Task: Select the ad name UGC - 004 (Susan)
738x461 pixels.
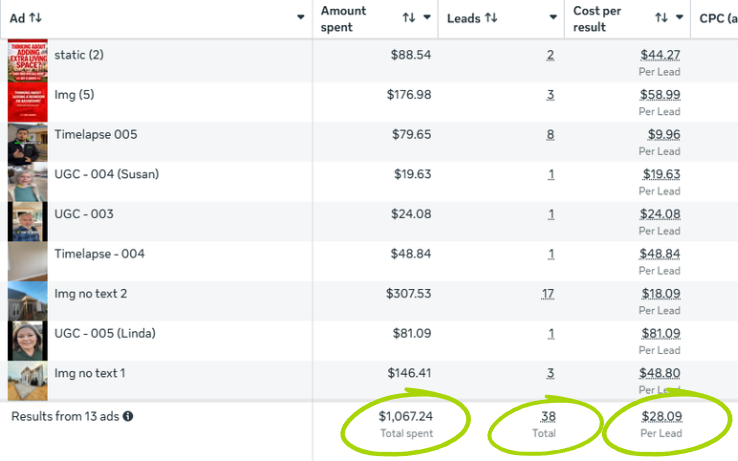Action: [x=106, y=174]
